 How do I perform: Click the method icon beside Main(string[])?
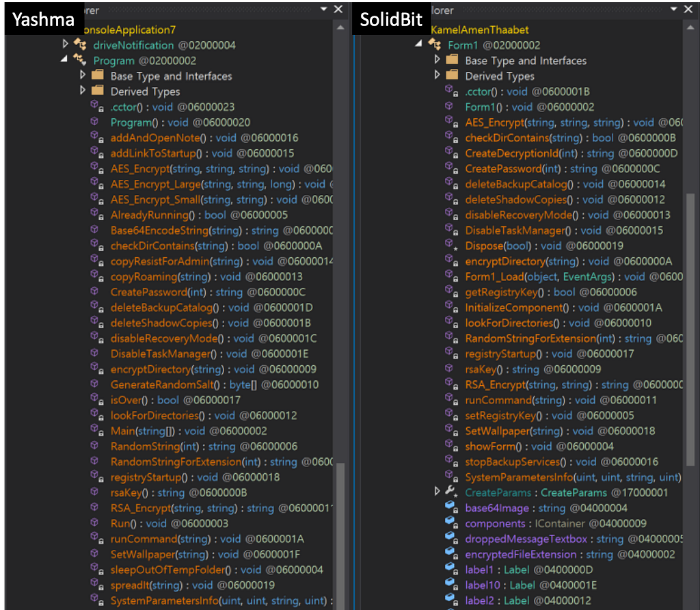[x=97, y=430]
